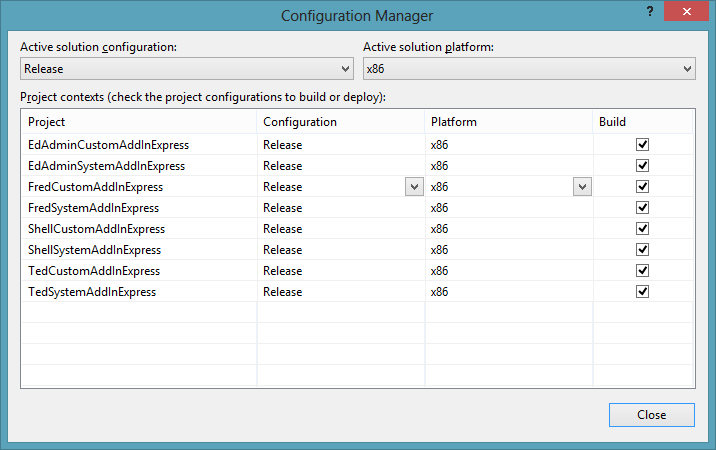The image size is (716, 450).
Task: Uncheck Build for EdAdminCustomAddInExpress
Action: [642, 144]
